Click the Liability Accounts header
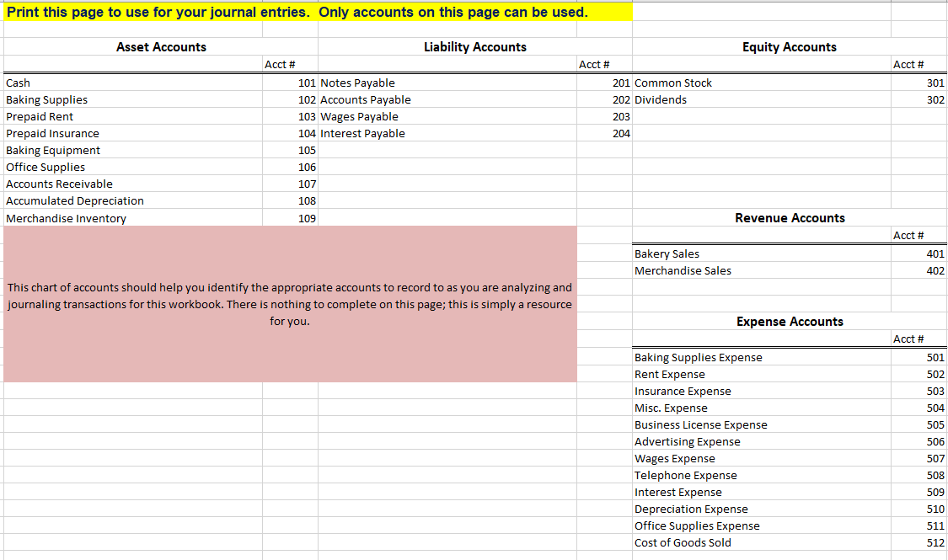Image resolution: width=948 pixels, height=560 pixels. pos(475,47)
